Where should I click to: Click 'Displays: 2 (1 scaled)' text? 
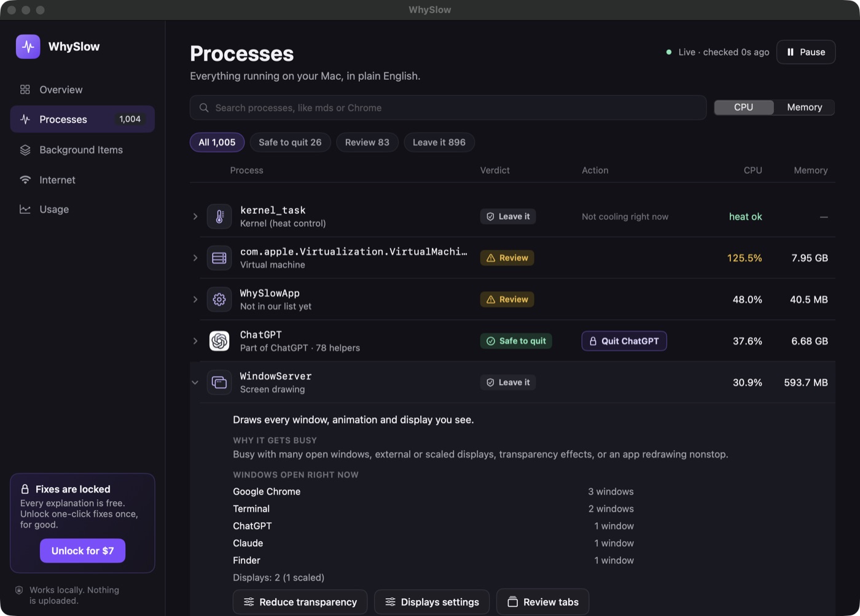pos(278,577)
